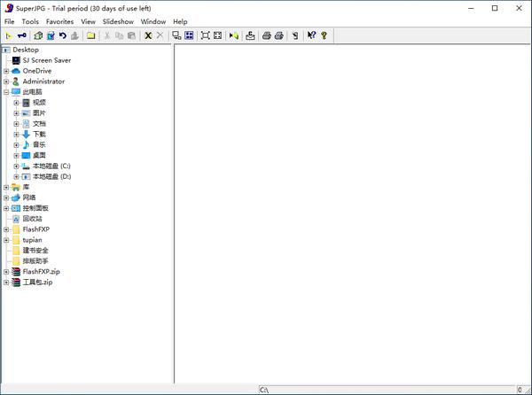The width and height of the screenshot is (532, 395).
Task: Click the copy toolbar icon
Action: click(119, 35)
